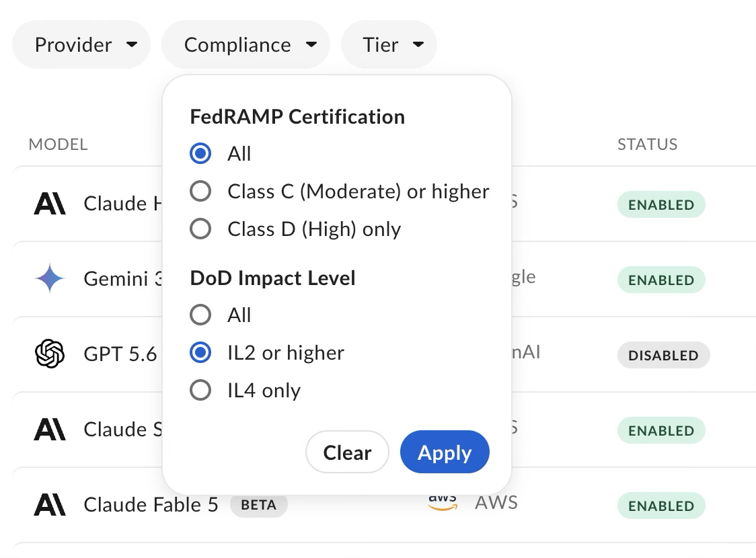Viewport: 756px width, 558px height.
Task: Click the DoD Impact Level heading
Action: pyautogui.click(x=273, y=278)
